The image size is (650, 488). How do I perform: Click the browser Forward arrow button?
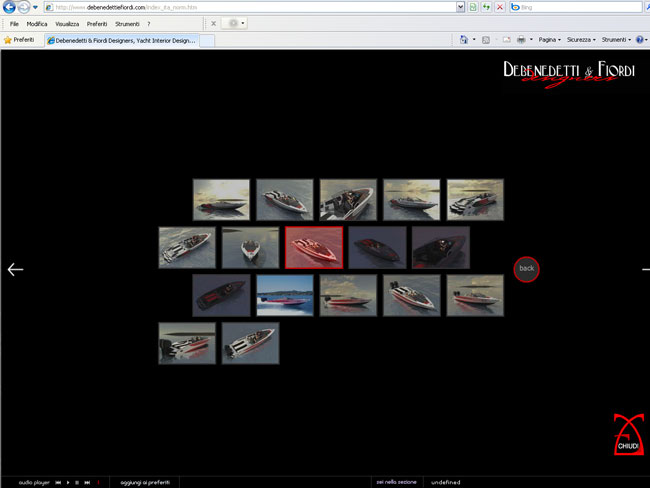24,7
